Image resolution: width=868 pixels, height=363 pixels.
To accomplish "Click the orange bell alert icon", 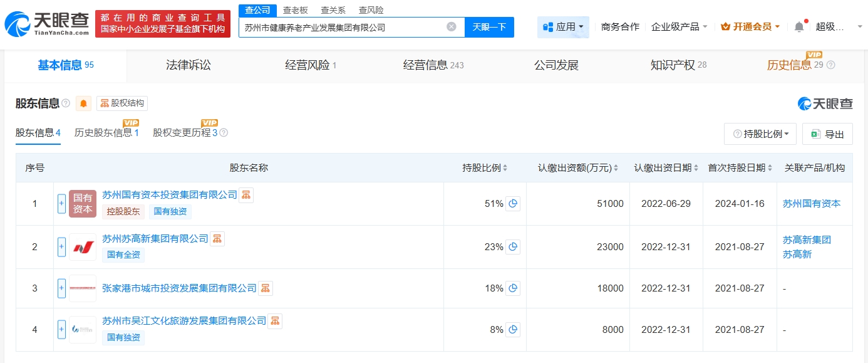I will click(83, 103).
